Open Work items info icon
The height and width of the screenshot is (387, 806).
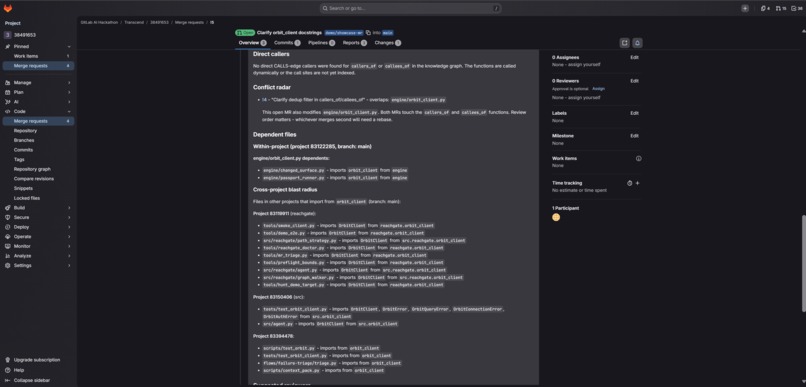click(638, 158)
